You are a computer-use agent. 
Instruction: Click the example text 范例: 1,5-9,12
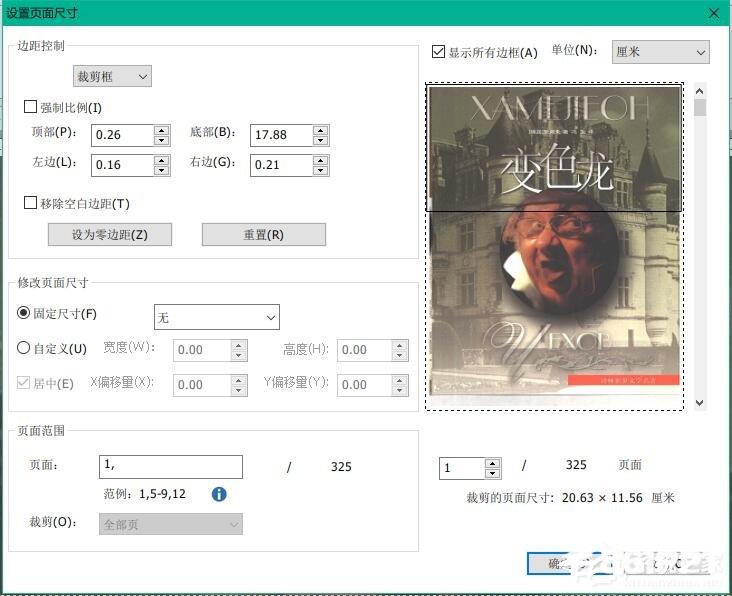tap(144, 494)
